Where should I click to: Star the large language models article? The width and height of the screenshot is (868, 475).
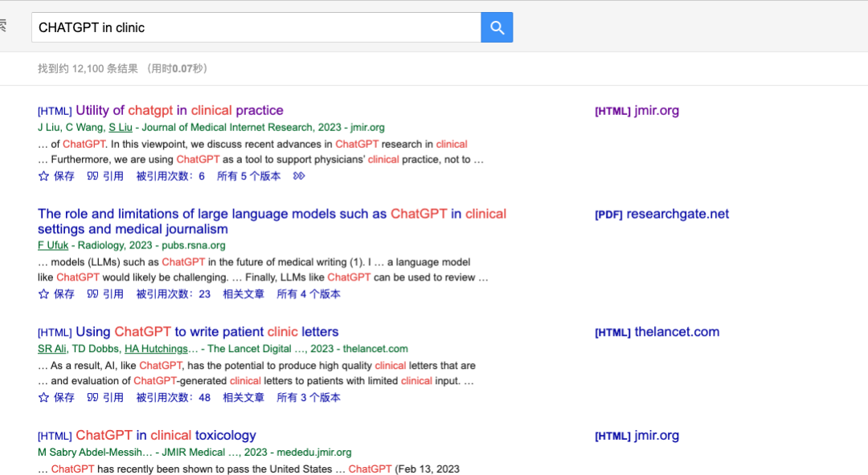(x=43, y=294)
